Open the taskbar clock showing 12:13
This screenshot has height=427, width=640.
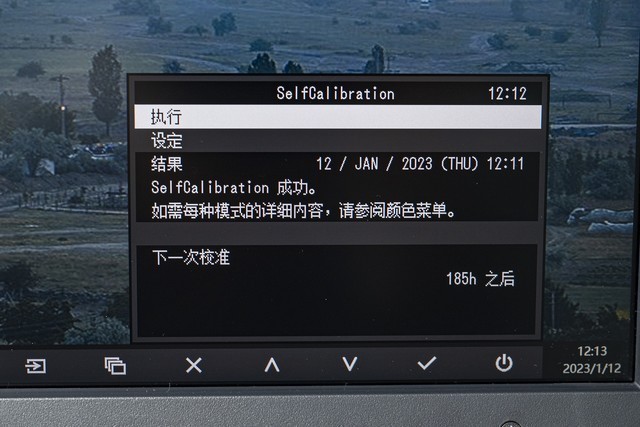click(x=592, y=351)
